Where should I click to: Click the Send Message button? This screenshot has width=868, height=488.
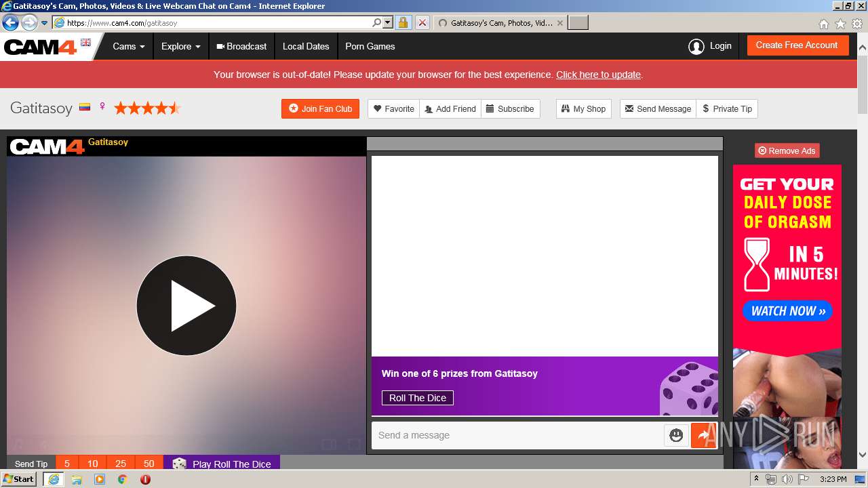point(658,108)
